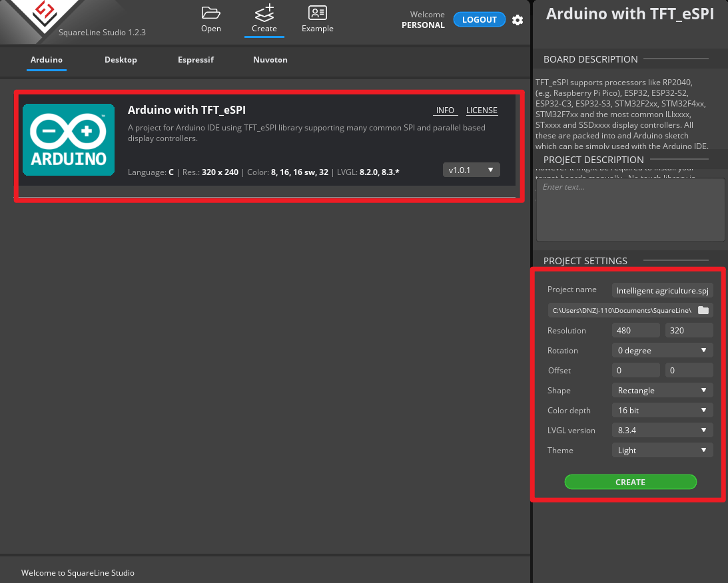Open the Color depth dropdown

click(663, 411)
